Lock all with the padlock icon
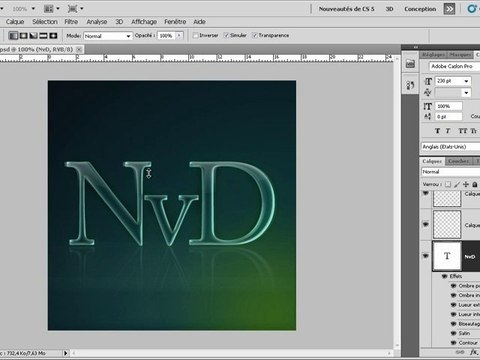Viewport: 480px width, 360px height. pos(475,184)
